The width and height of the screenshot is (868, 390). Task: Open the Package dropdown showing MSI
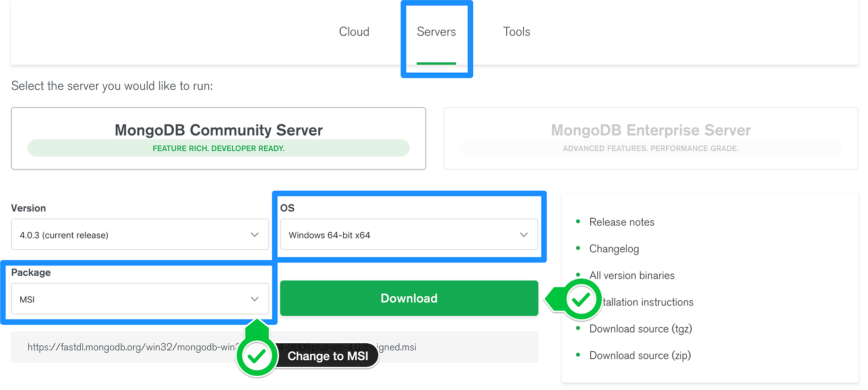(x=140, y=298)
